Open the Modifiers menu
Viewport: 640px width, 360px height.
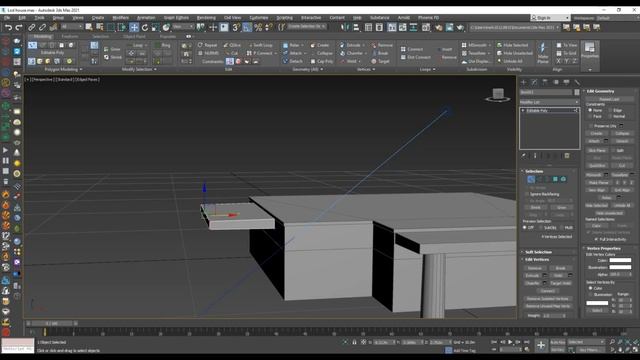pyautogui.click(x=120, y=18)
